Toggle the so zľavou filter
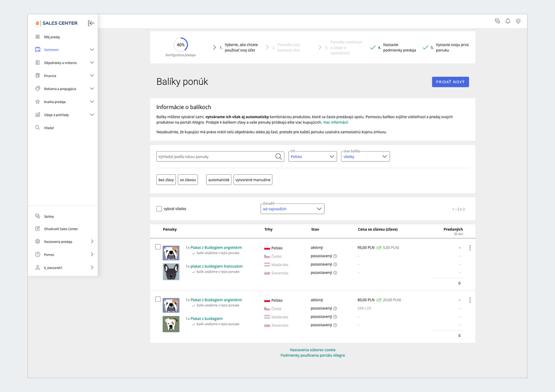 (x=188, y=180)
